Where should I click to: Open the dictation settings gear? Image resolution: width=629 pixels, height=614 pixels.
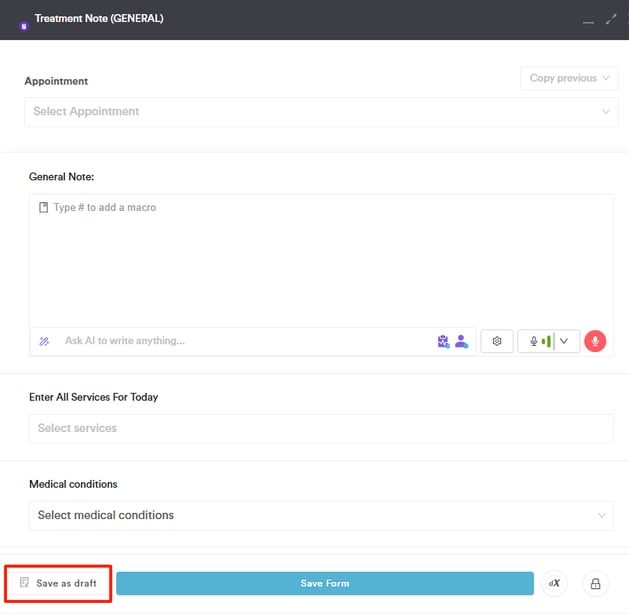pyautogui.click(x=497, y=341)
